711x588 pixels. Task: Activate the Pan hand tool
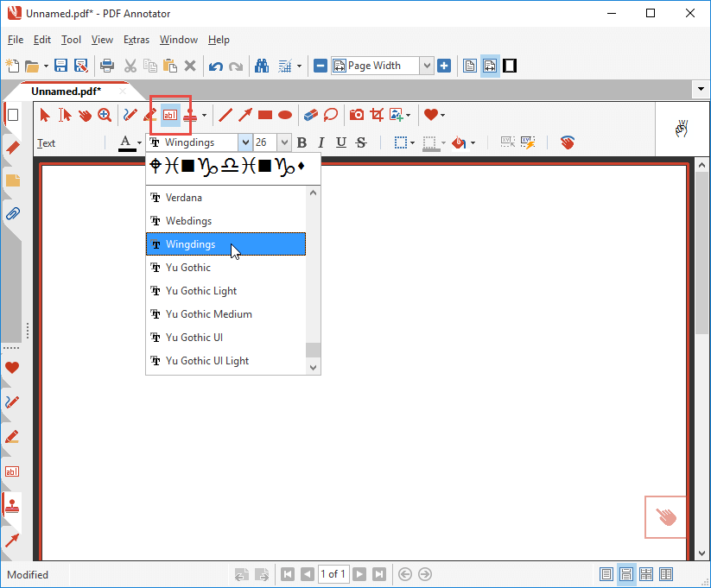[85, 115]
